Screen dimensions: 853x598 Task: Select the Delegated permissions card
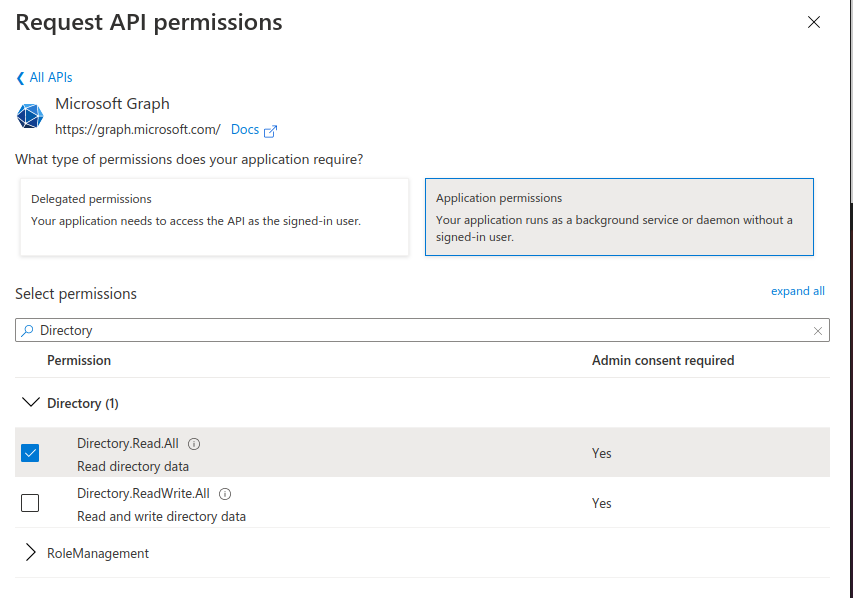(x=214, y=215)
